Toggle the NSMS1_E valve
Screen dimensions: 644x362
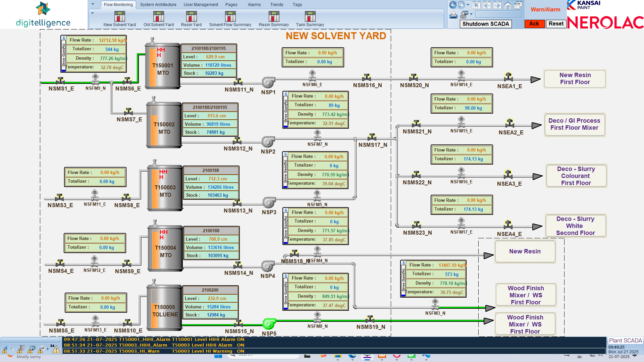pos(60,81)
